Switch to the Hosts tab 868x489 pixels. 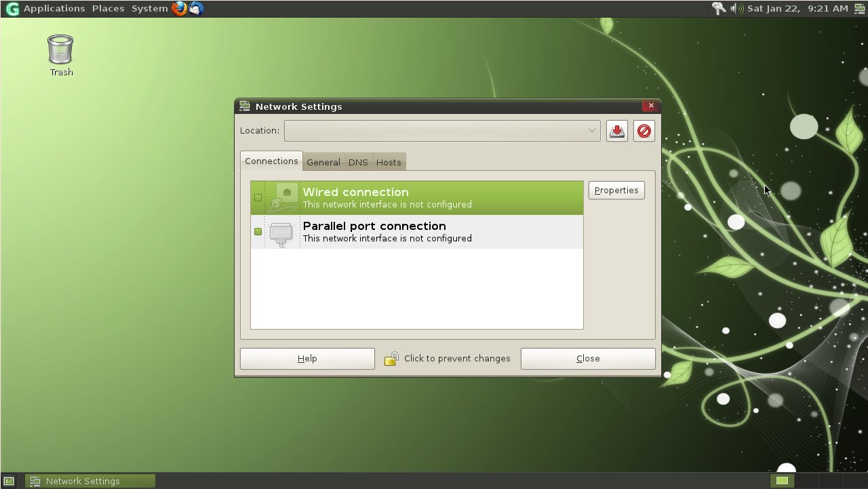point(389,163)
